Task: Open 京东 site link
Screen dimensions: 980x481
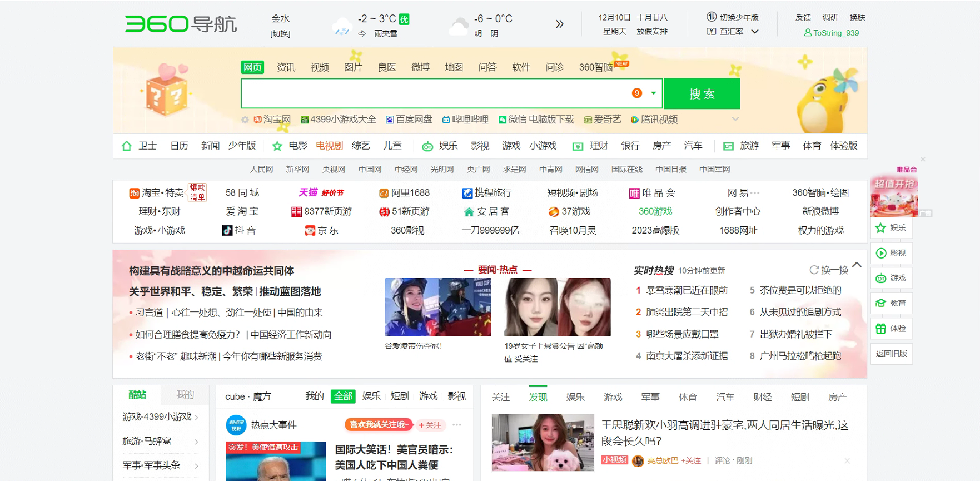Action: [x=322, y=230]
